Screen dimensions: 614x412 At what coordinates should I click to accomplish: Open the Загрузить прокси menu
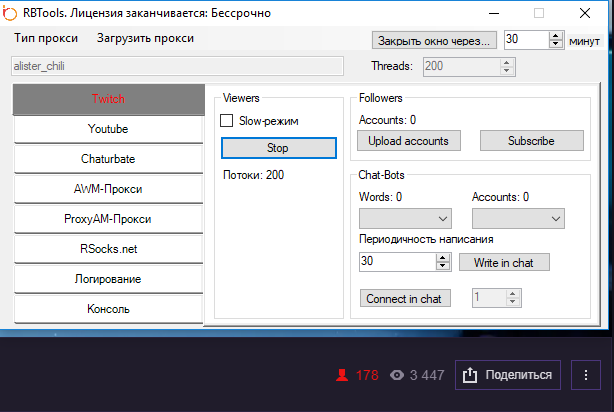145,38
